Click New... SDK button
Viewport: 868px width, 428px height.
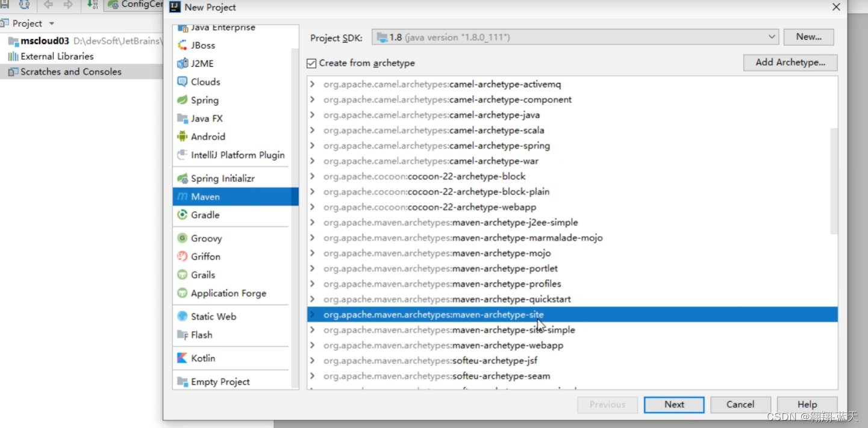pos(808,37)
